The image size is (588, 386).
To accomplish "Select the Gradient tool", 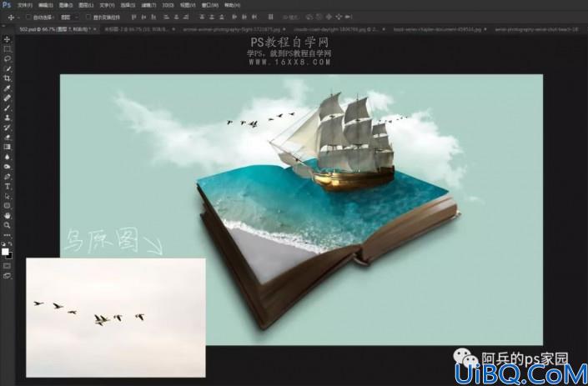I will (x=8, y=147).
